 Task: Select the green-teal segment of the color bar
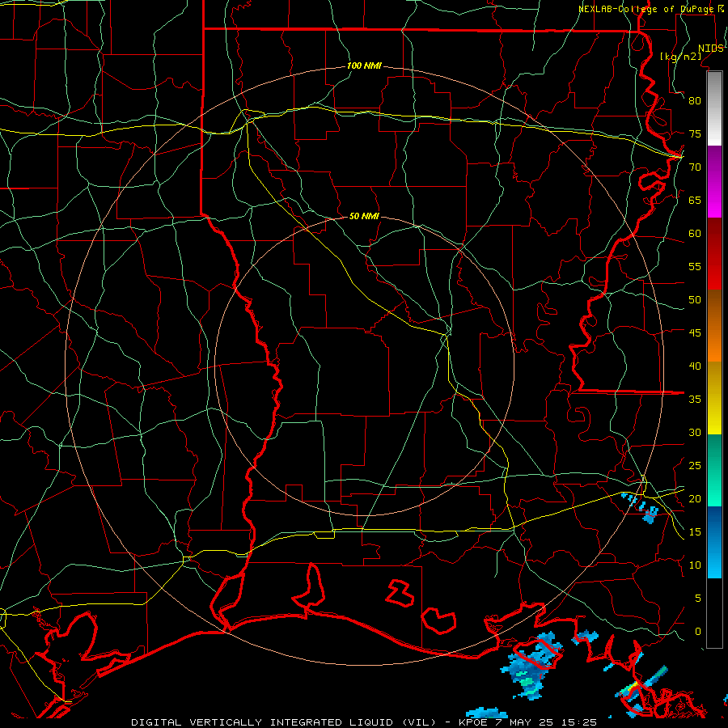point(714,470)
